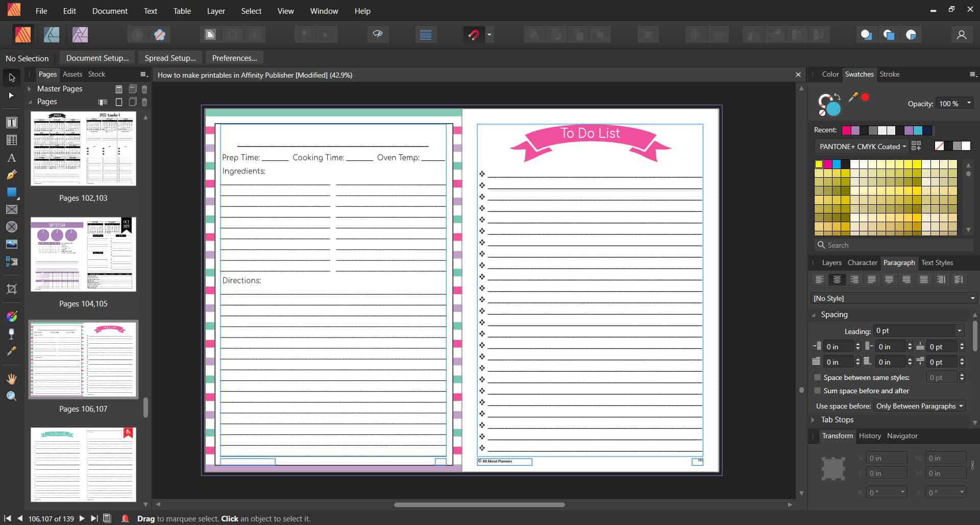Set paragraph alignment to Align Left
Viewport: 980px width, 525px height.
tap(820, 279)
